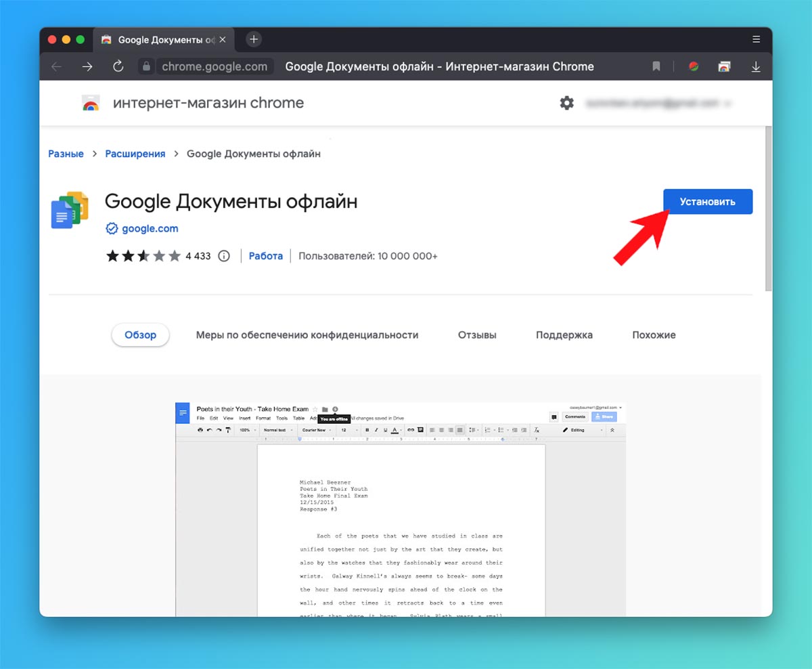Switch to the Обзор tab
812x669 pixels.
pyautogui.click(x=140, y=334)
